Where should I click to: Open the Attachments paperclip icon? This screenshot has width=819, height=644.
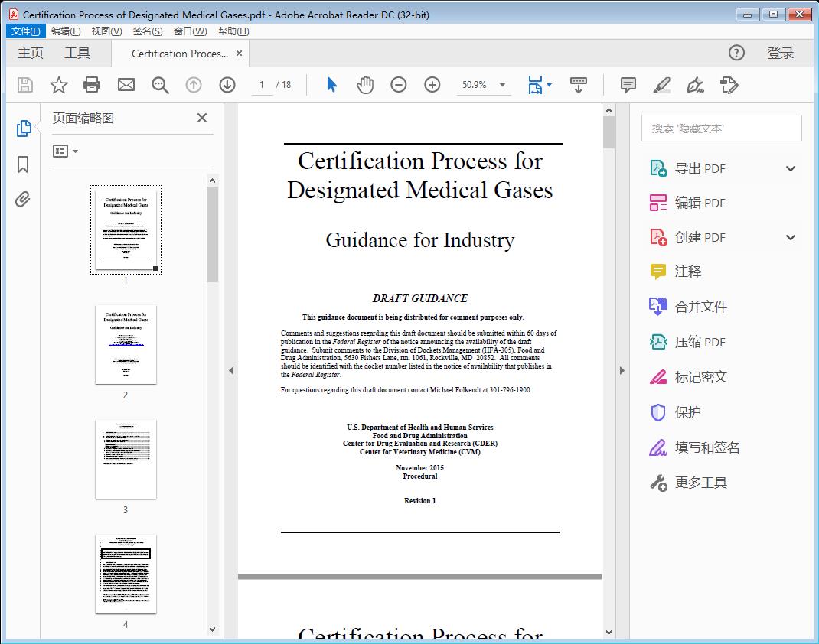(23, 199)
